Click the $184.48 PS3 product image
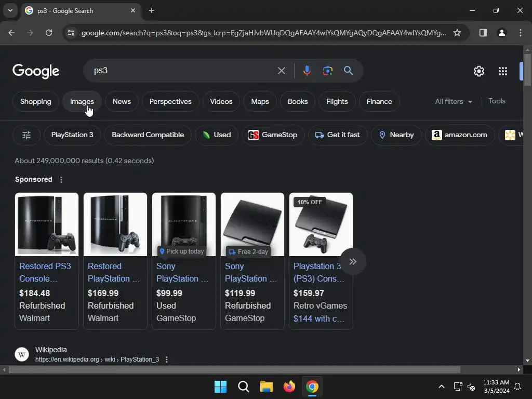 pos(47,224)
